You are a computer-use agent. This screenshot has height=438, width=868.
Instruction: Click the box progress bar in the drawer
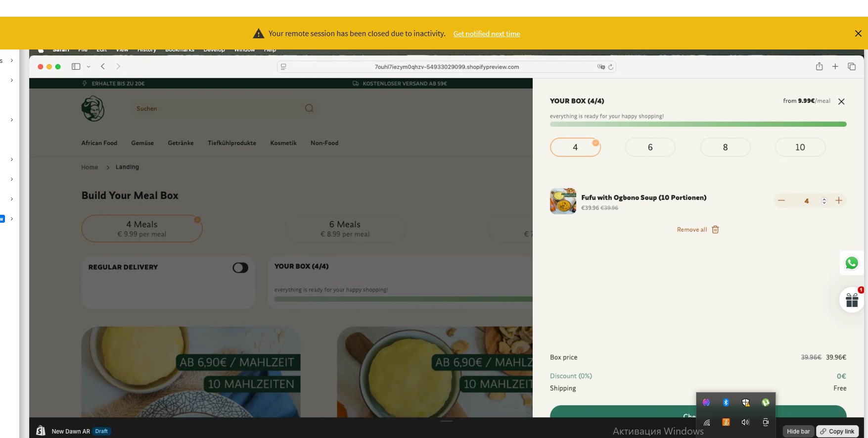point(698,124)
